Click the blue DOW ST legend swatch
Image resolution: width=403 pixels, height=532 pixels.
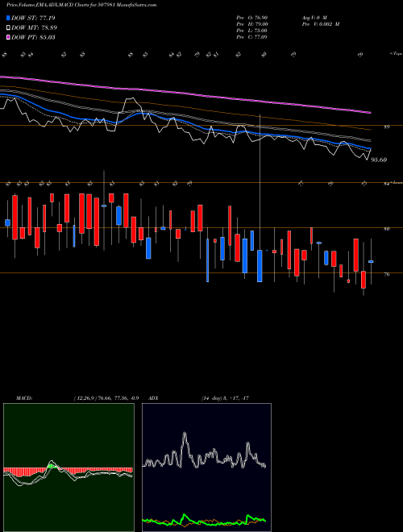tap(8, 18)
